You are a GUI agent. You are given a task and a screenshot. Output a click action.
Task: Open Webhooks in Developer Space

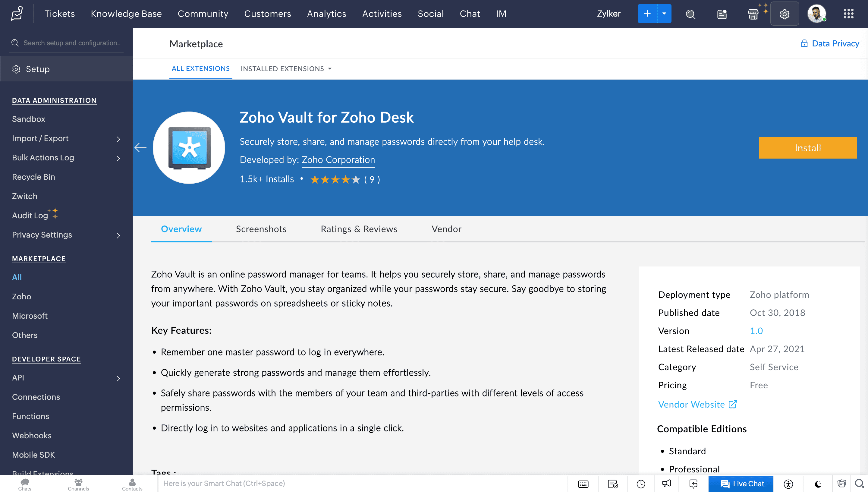[32, 435]
